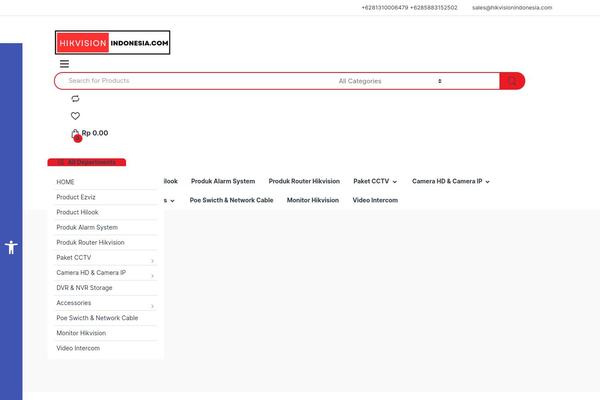Select Produk Router Hikvision in the sidebar

(x=90, y=242)
